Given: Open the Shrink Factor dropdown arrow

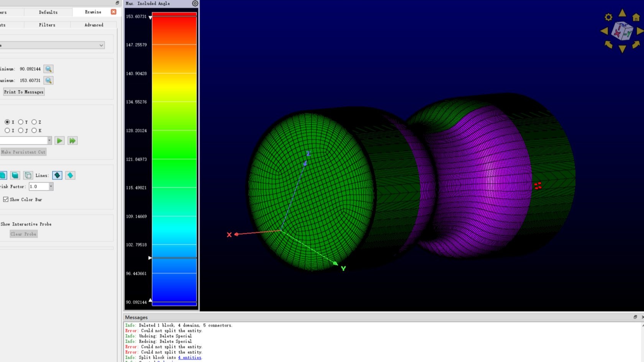Looking at the screenshot, I should pyautogui.click(x=51, y=187).
